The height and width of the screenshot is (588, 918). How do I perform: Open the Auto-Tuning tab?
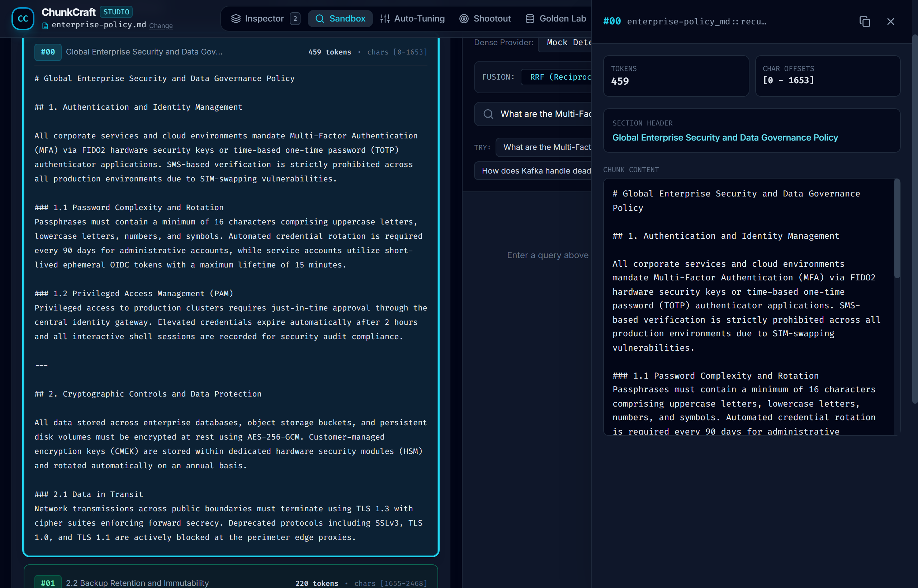click(x=412, y=18)
